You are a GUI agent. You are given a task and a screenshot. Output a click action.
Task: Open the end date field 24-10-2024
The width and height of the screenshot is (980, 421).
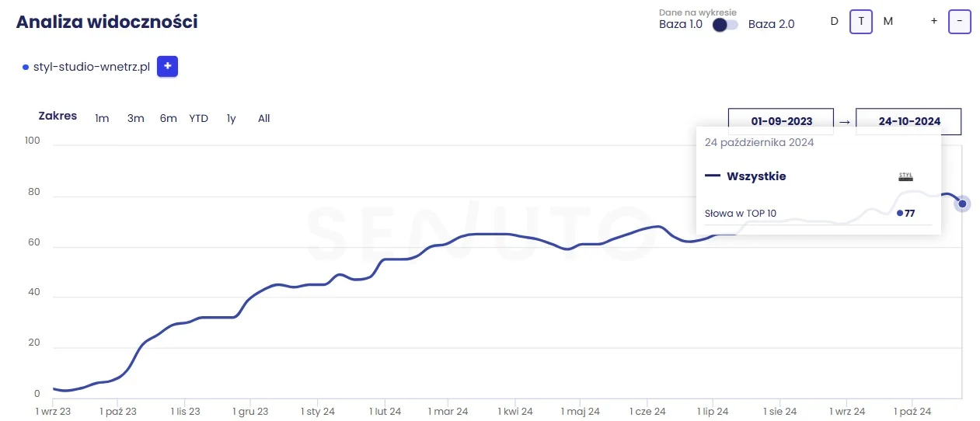[x=909, y=121]
